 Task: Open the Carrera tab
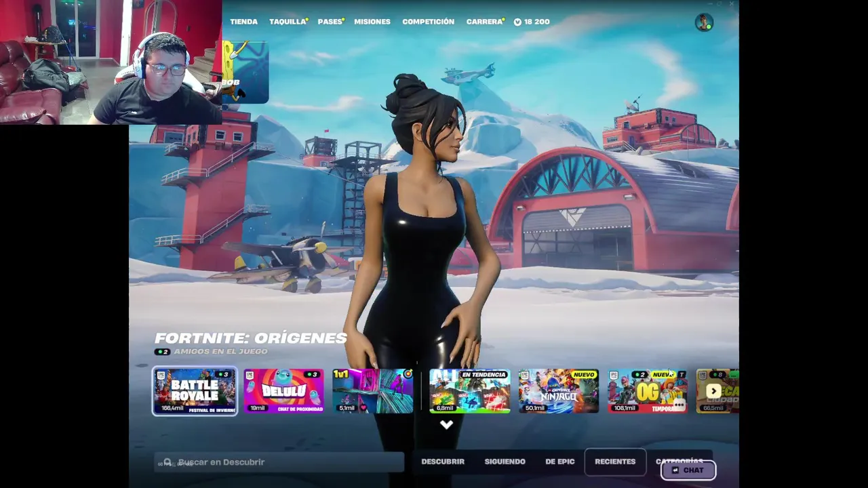tap(484, 22)
